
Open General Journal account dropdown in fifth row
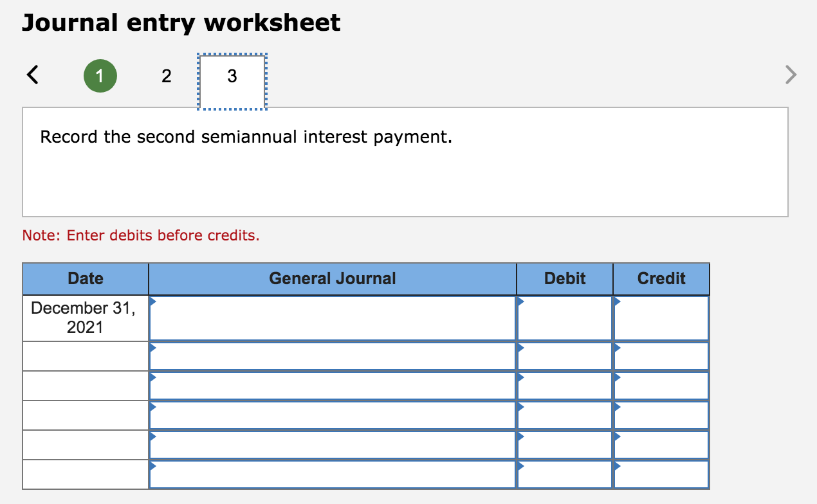point(333,445)
